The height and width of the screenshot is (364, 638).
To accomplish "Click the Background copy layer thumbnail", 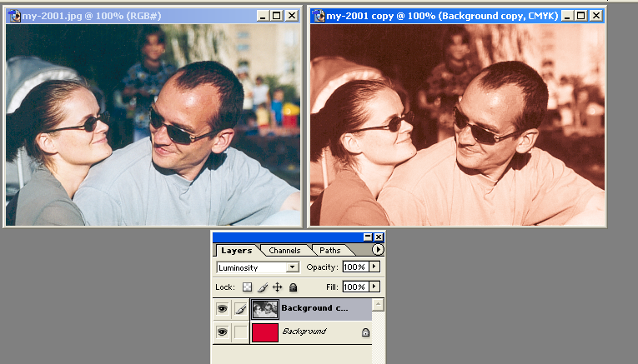I will coord(264,309).
